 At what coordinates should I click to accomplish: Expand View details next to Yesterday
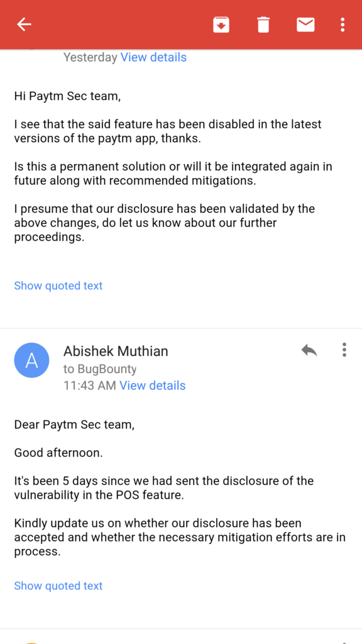coord(153,57)
